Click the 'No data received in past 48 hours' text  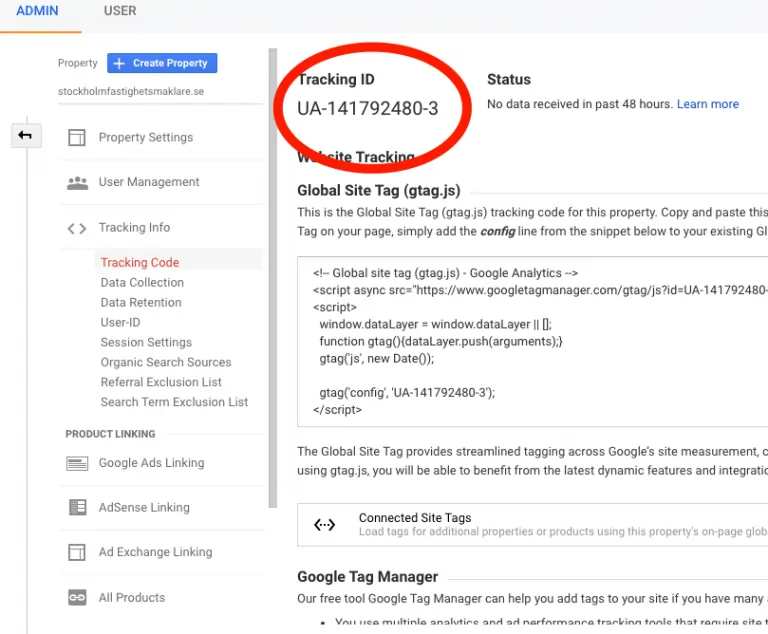pyautogui.click(x=579, y=104)
